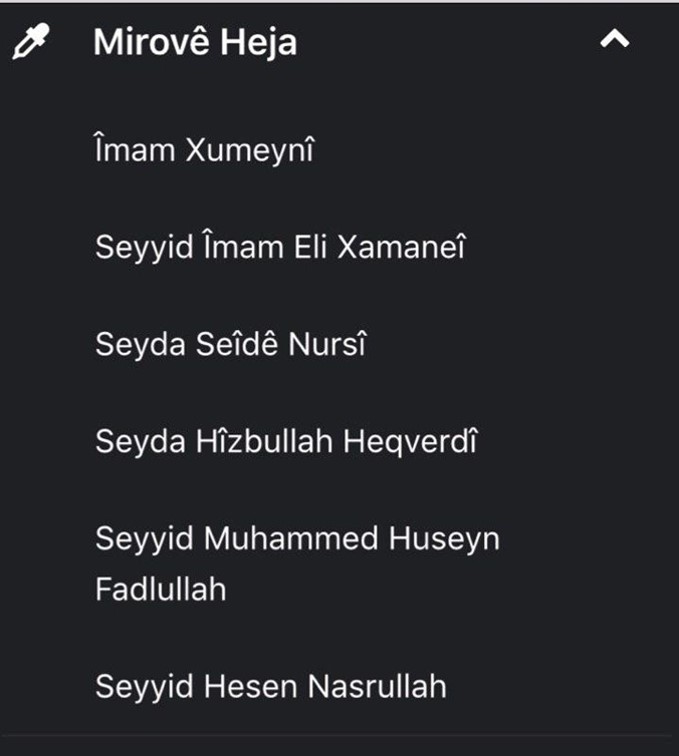Click the two-line Fadlullah menu entry
Image resolution: width=679 pixels, height=756 pixels.
[x=297, y=563]
